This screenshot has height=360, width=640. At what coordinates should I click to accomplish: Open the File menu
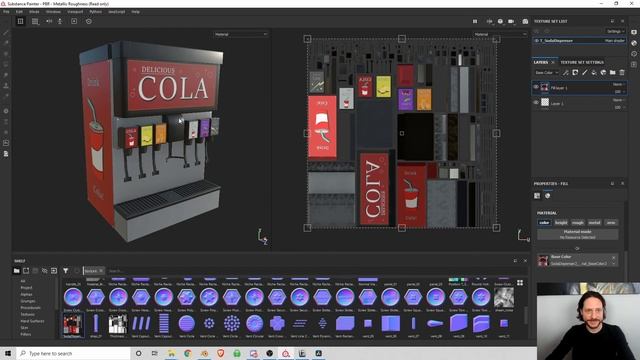coord(6,12)
